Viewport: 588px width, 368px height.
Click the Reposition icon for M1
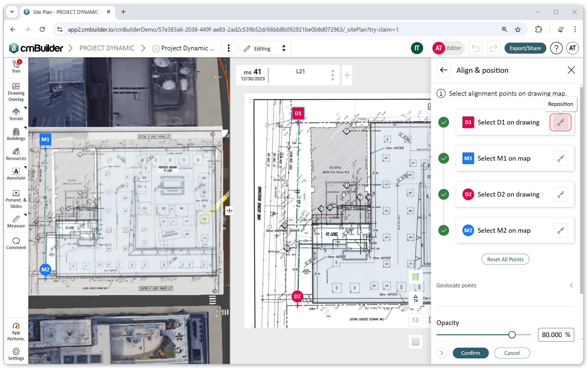(x=561, y=158)
